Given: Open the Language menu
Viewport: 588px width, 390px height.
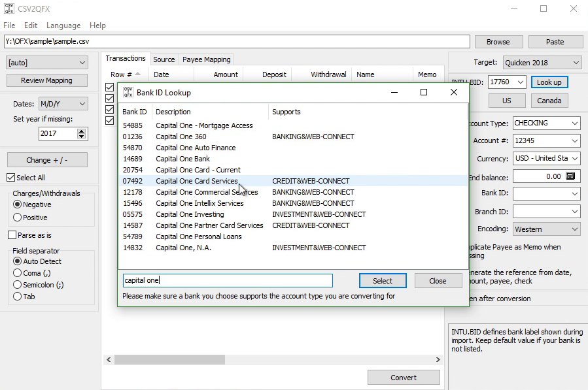Looking at the screenshot, I should (63, 25).
